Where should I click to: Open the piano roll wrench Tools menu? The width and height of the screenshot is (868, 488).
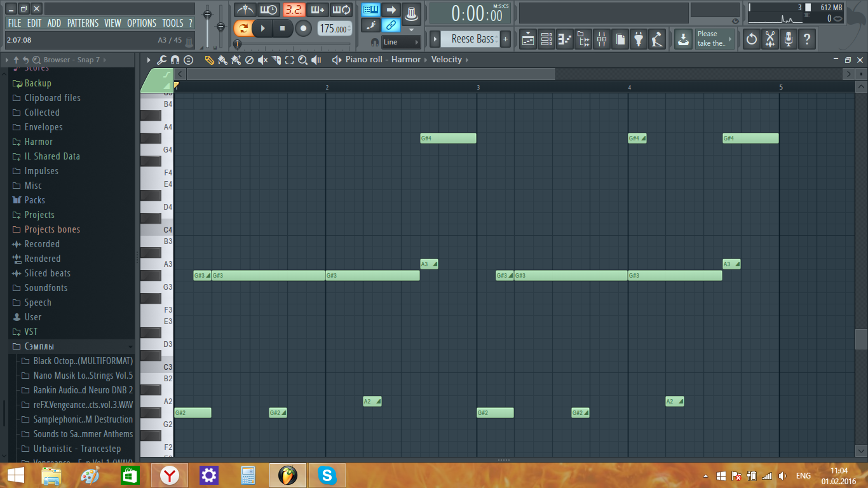[x=161, y=60]
